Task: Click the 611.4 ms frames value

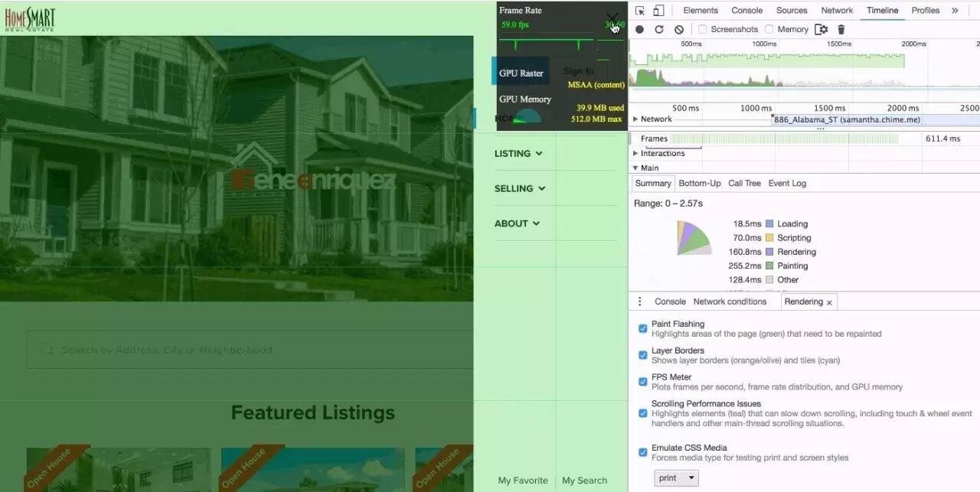Action: coord(942,138)
